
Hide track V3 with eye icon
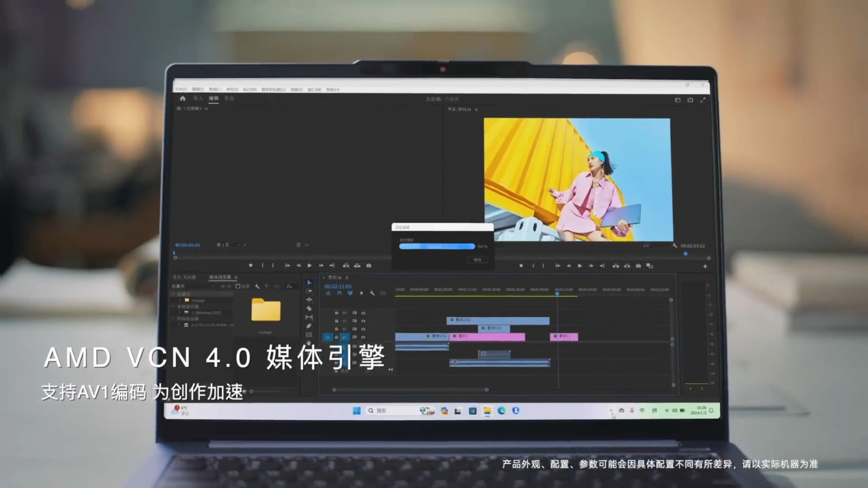tap(363, 321)
